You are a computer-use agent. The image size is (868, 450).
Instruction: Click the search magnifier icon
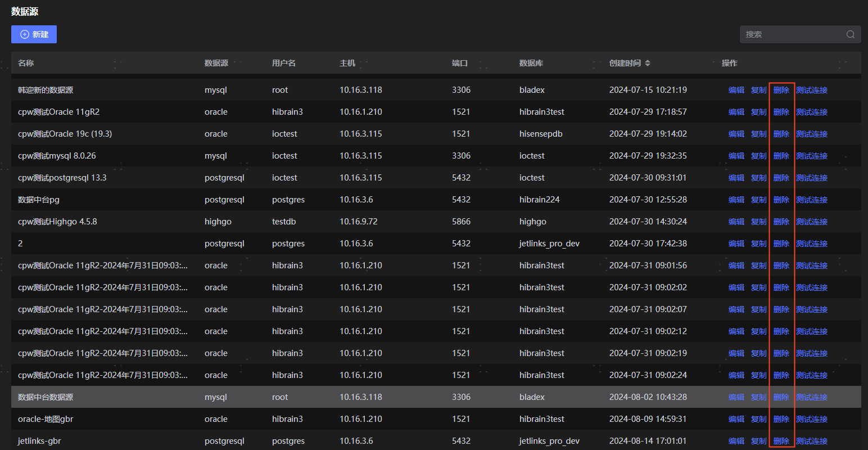(x=850, y=34)
